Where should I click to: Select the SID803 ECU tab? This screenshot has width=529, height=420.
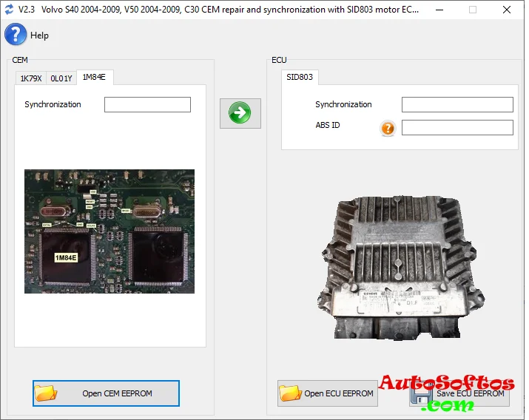pos(300,78)
